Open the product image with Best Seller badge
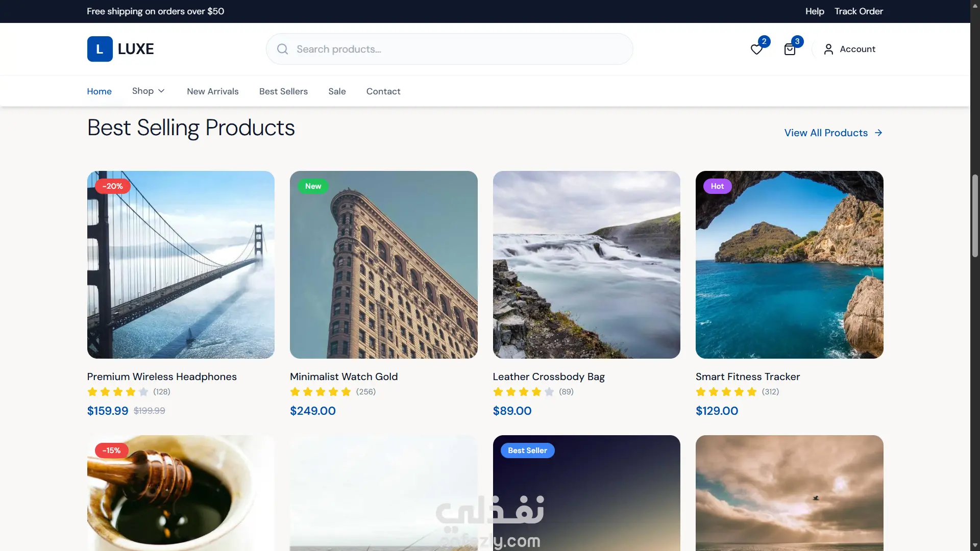The width and height of the screenshot is (980, 551). (x=586, y=493)
